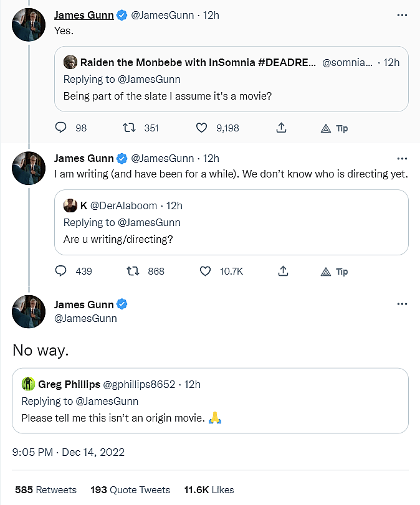Open the quoted tweet from K @DerAlaboom
The image size is (420, 505).
231,222
